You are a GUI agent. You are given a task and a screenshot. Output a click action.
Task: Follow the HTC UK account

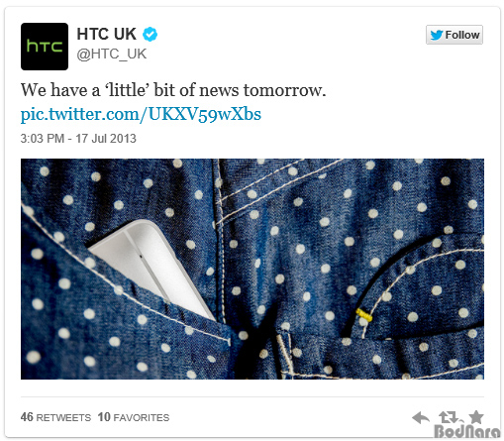454,35
